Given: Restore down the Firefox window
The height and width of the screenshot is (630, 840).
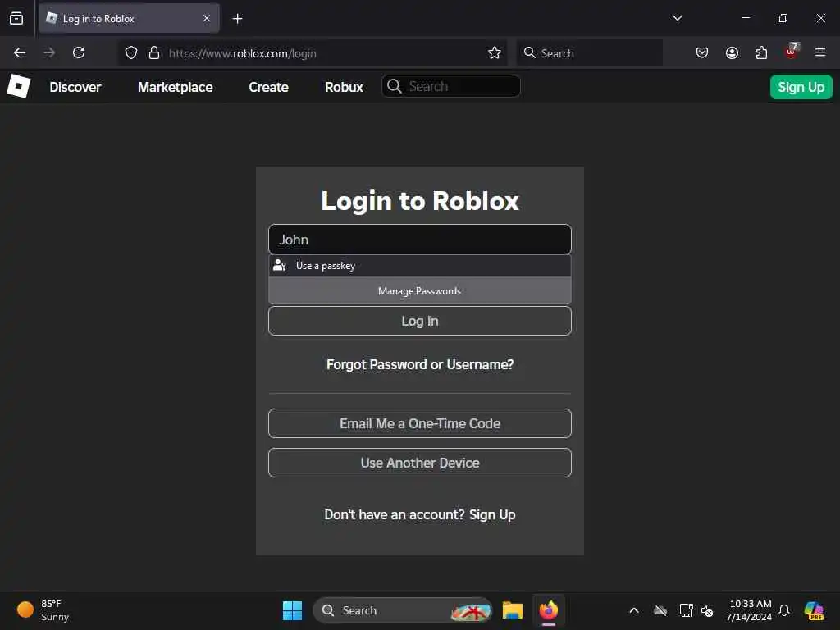Looking at the screenshot, I should [x=783, y=18].
